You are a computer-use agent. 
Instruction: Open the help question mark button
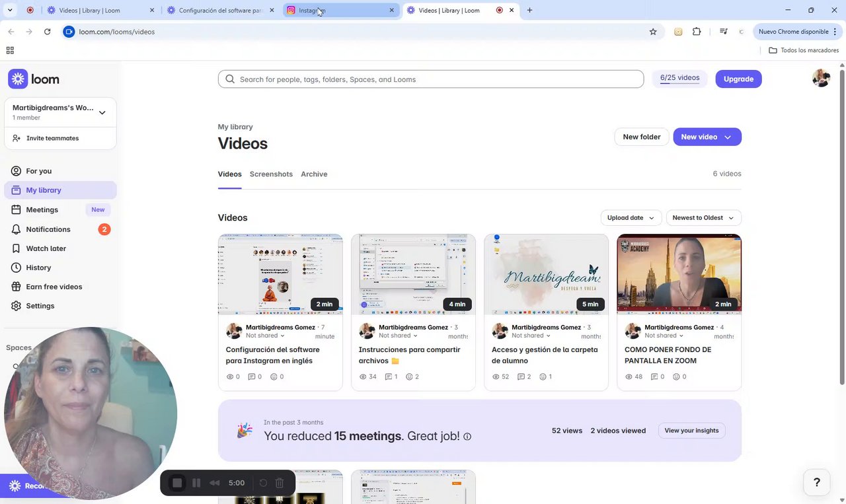pyautogui.click(x=816, y=482)
